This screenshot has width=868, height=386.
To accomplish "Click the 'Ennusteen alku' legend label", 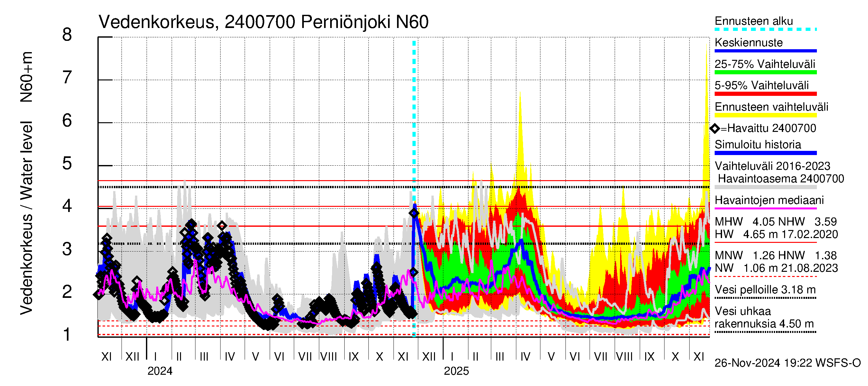I will click(x=754, y=21).
